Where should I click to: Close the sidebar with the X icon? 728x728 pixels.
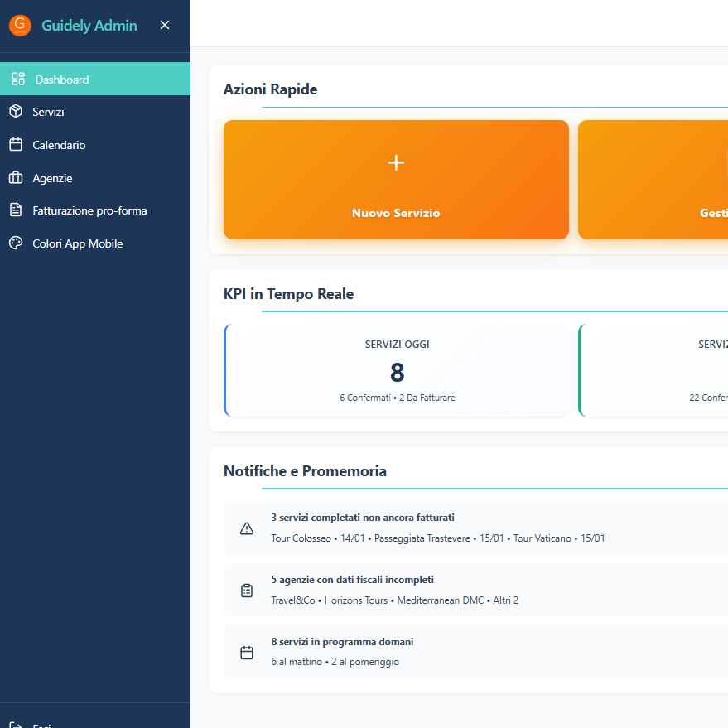[x=165, y=25]
